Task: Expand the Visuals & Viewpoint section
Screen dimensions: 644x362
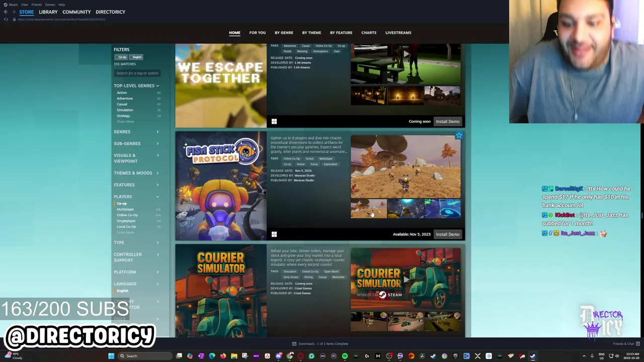Action: (136, 158)
